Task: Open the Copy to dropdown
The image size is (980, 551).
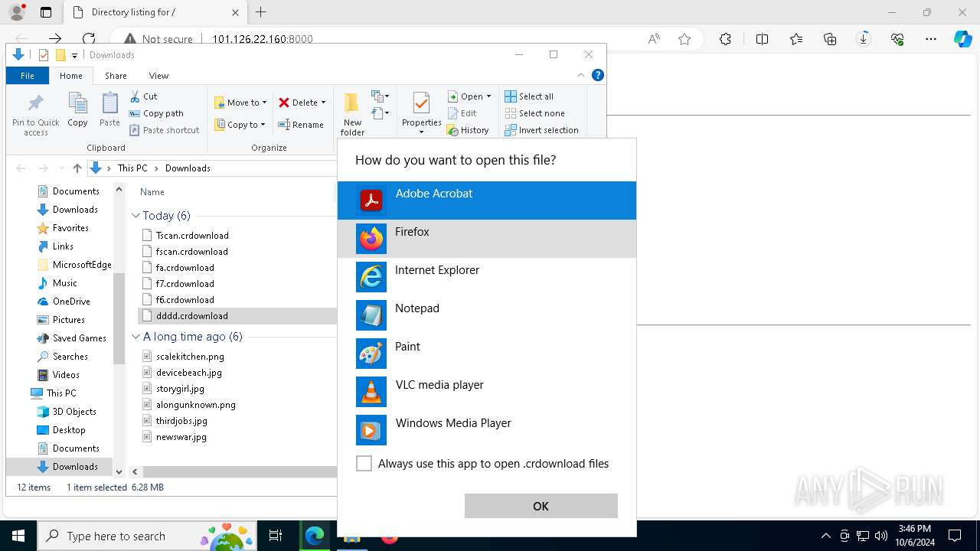Action: coord(240,125)
